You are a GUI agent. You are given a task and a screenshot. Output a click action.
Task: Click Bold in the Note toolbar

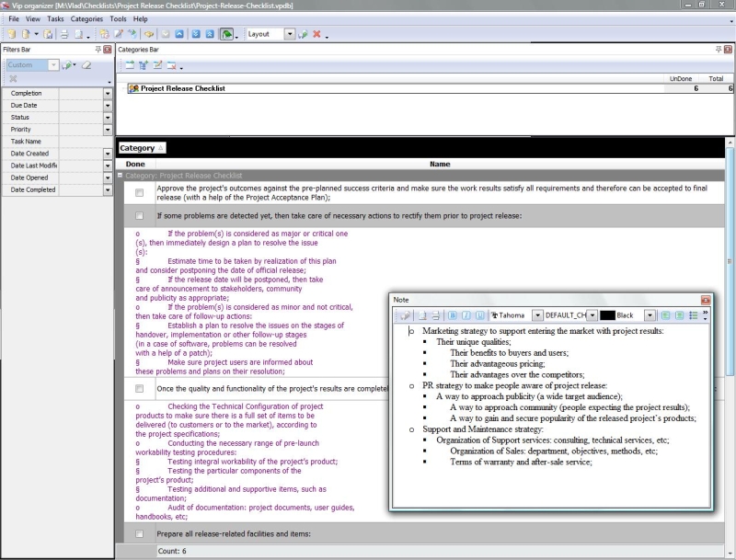click(452, 314)
